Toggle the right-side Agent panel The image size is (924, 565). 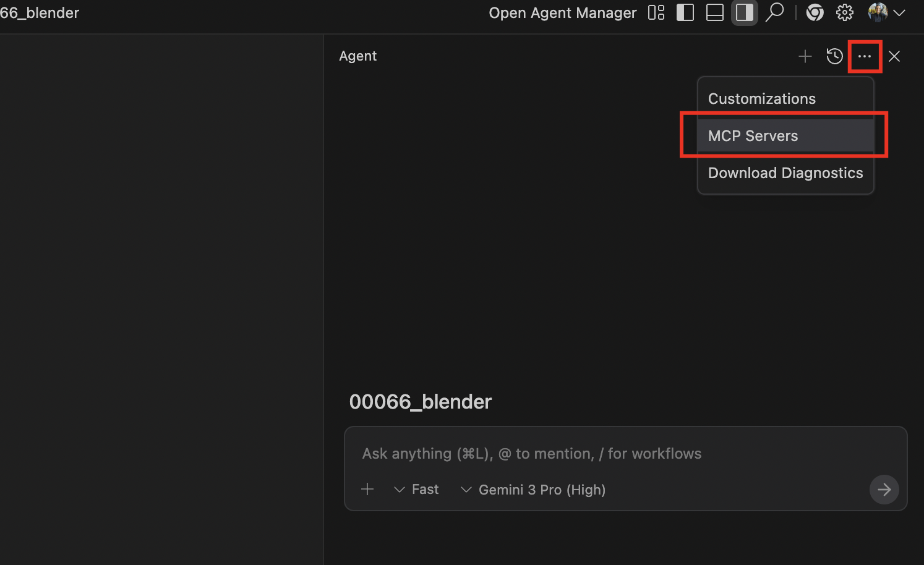[745, 13]
